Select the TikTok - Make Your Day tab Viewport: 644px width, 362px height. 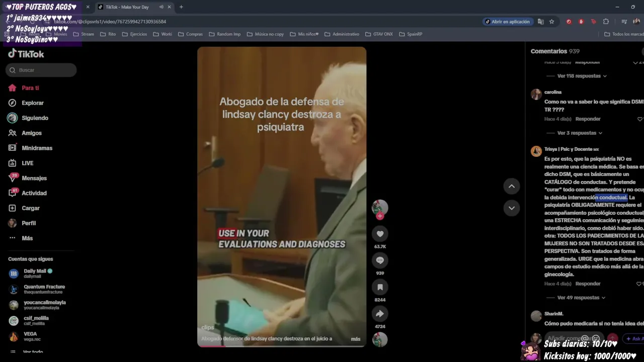[x=127, y=7]
